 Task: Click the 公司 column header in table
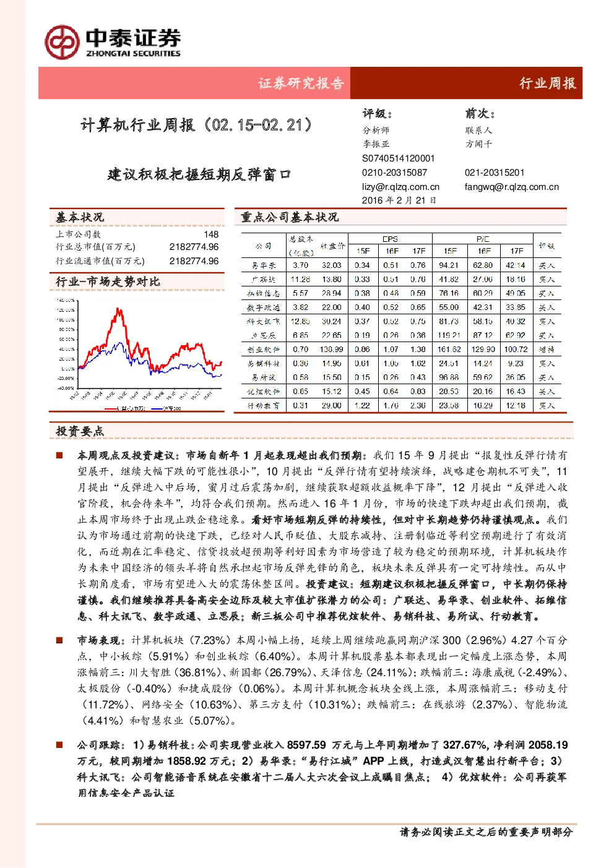pyautogui.click(x=264, y=246)
